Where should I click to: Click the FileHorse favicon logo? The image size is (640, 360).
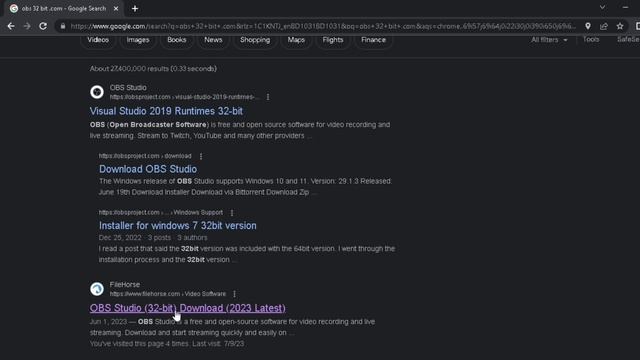click(97, 289)
